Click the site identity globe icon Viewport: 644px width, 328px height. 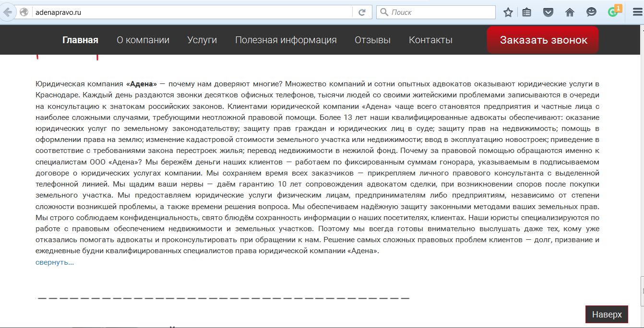[x=24, y=12]
